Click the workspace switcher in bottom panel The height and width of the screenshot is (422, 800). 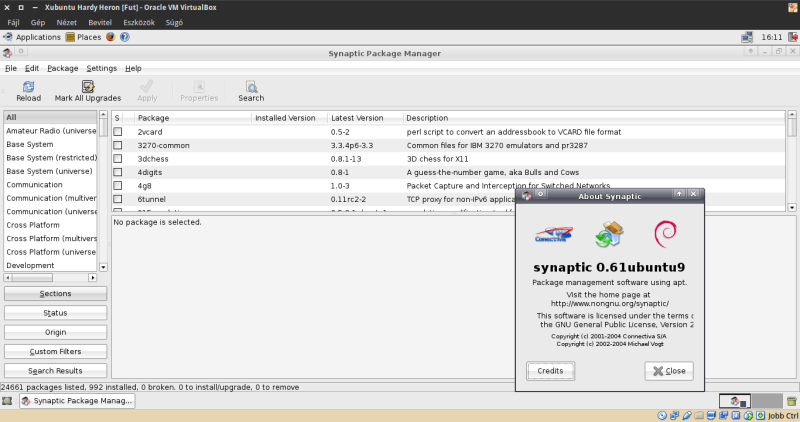click(751, 401)
